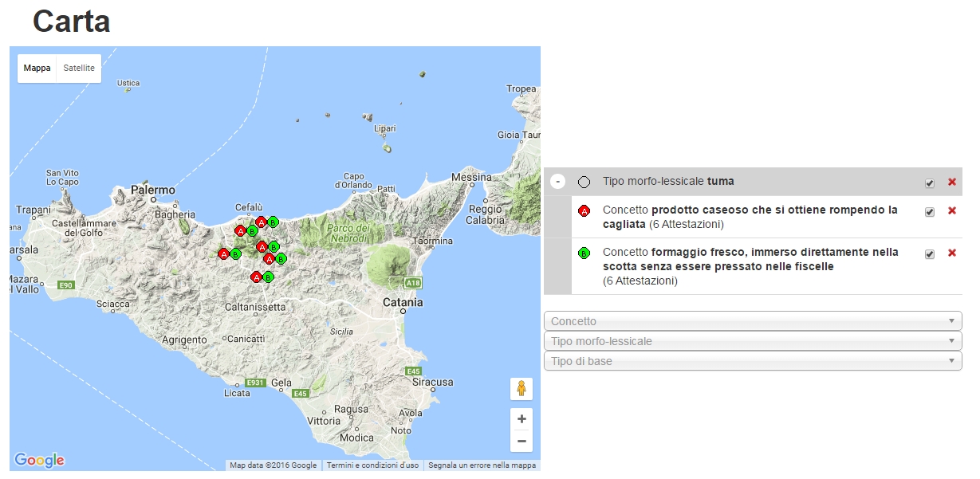
Task: Zoom out the map with minus button
Action: click(x=521, y=441)
